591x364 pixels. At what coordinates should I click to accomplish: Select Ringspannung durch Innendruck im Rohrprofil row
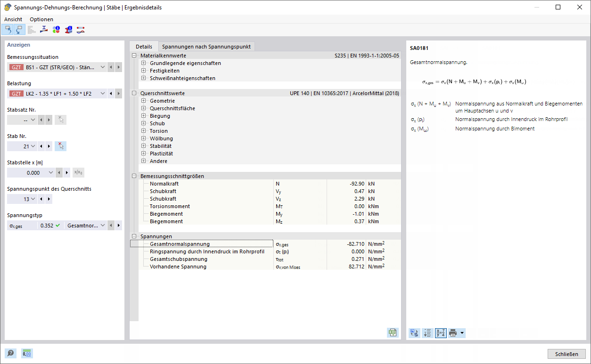coord(265,251)
